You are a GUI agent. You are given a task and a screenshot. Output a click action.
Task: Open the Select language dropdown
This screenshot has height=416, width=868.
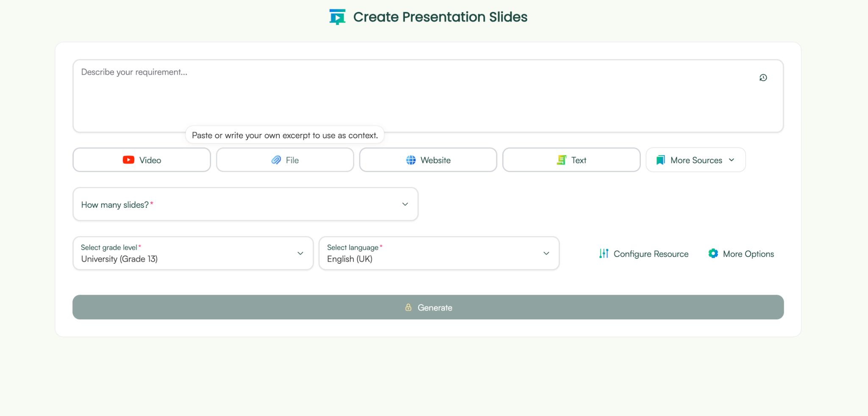[439, 253]
